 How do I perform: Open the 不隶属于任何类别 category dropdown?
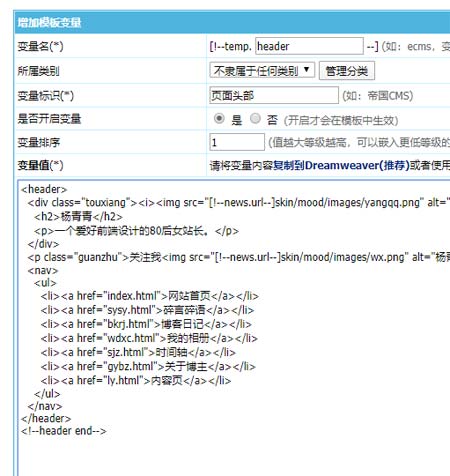[262, 71]
